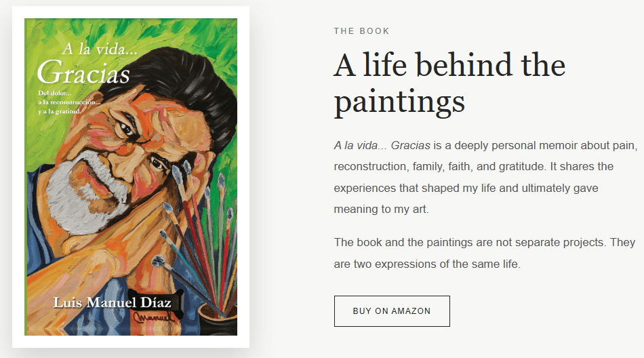Image resolution: width=644 pixels, height=358 pixels.
Task: Click the black pot holding the brushes
Action: 218,320
